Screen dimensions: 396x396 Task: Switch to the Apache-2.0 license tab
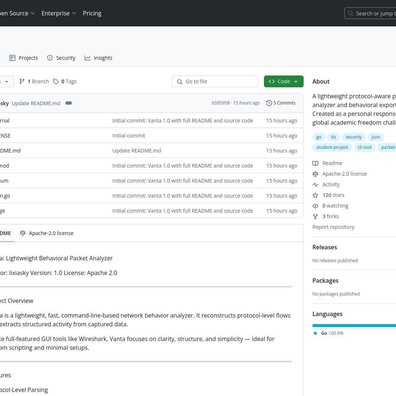(x=47, y=233)
